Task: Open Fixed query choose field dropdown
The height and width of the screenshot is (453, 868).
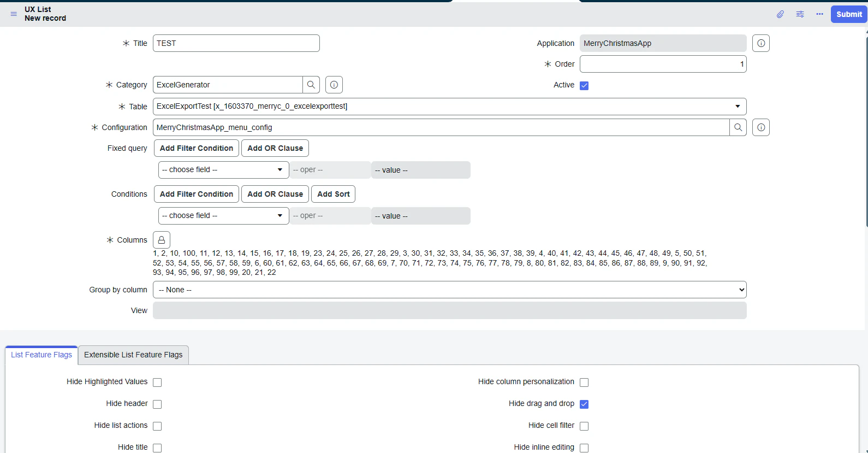Action: point(224,170)
